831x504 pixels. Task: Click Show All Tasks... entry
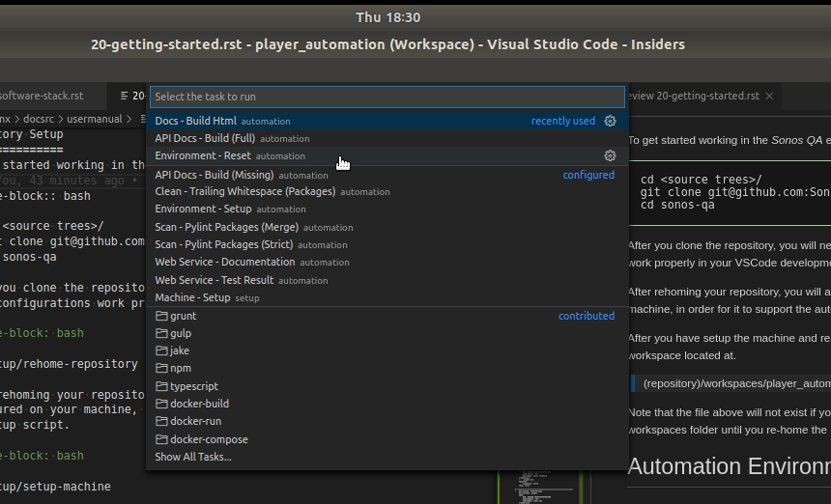pos(193,457)
